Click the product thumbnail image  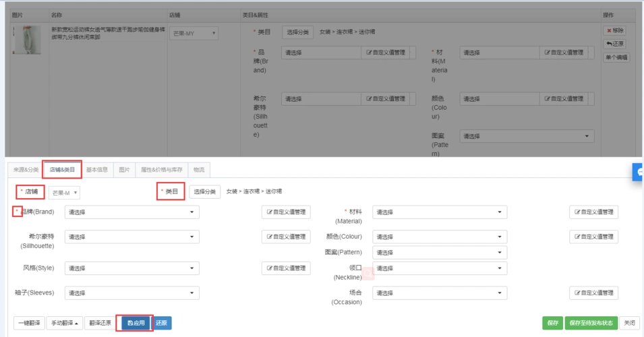pyautogui.click(x=22, y=40)
